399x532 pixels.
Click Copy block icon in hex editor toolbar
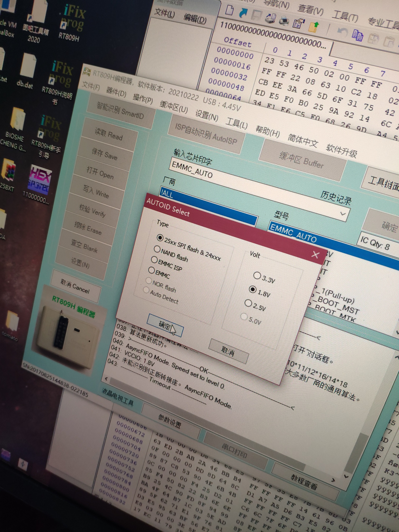[x=358, y=35]
